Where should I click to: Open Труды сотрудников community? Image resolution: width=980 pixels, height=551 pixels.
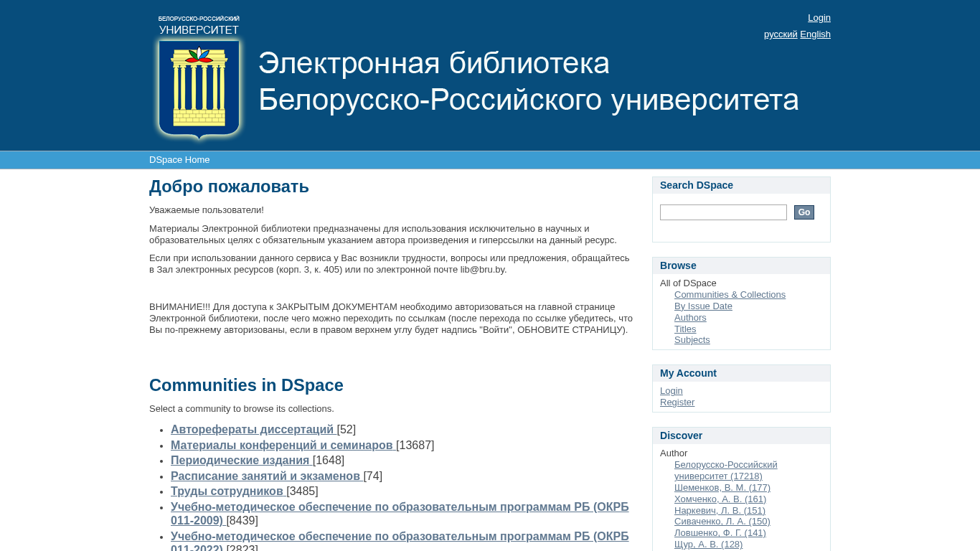click(229, 491)
